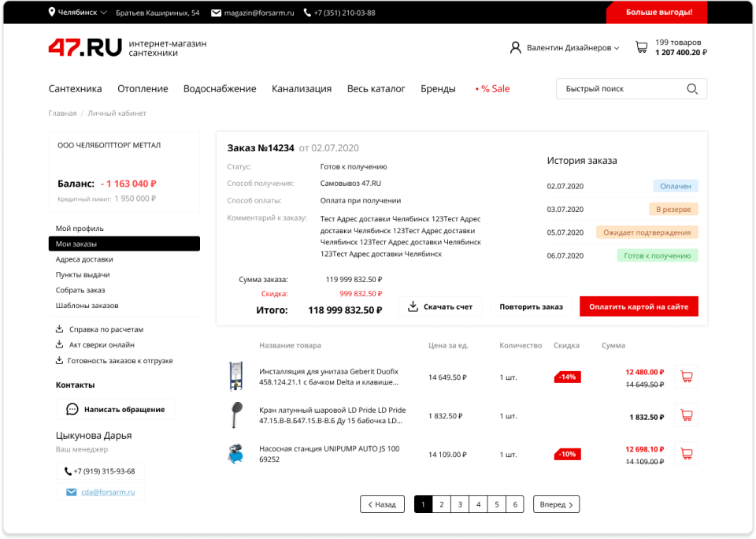Image resolution: width=756 pixels, height=539 pixels.
Task: Open the % Sale section
Action: (492, 89)
